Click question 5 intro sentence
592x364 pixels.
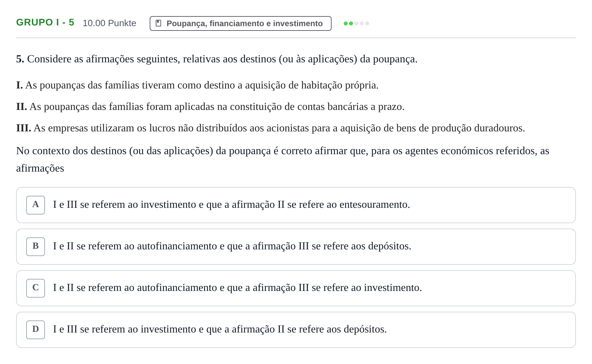coord(217,59)
